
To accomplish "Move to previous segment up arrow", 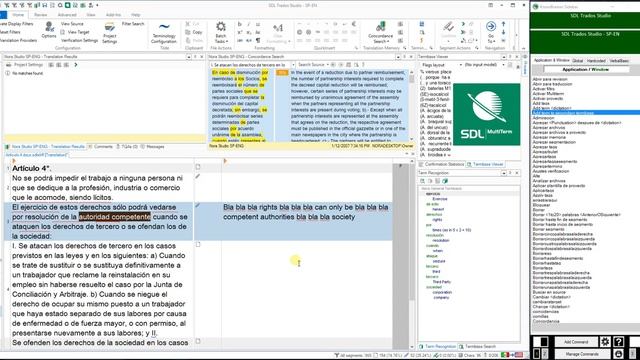I will tap(503, 24).
